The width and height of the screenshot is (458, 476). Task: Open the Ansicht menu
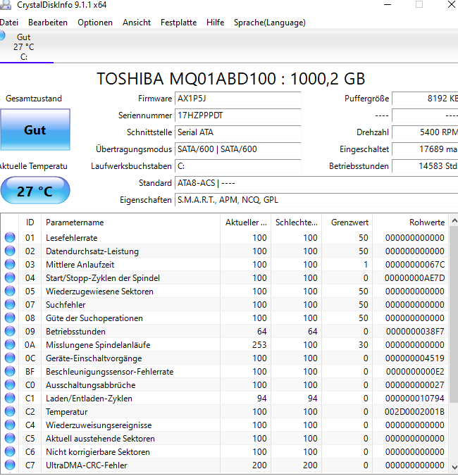137,23
